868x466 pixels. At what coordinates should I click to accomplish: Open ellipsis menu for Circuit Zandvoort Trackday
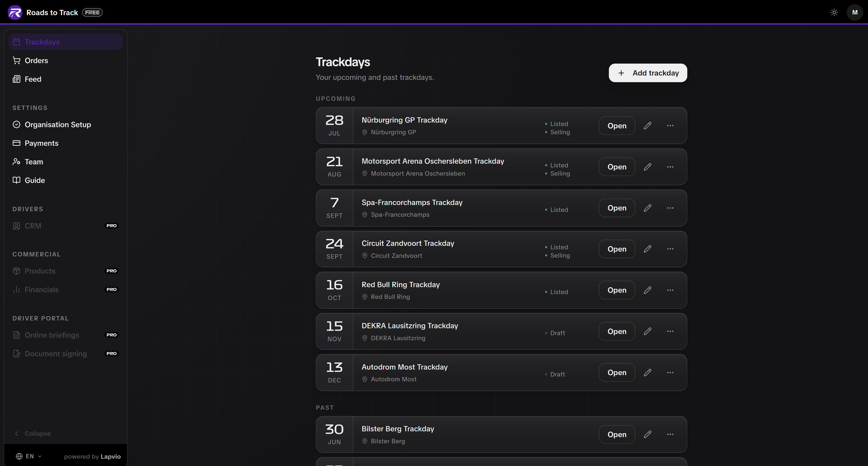(x=670, y=249)
